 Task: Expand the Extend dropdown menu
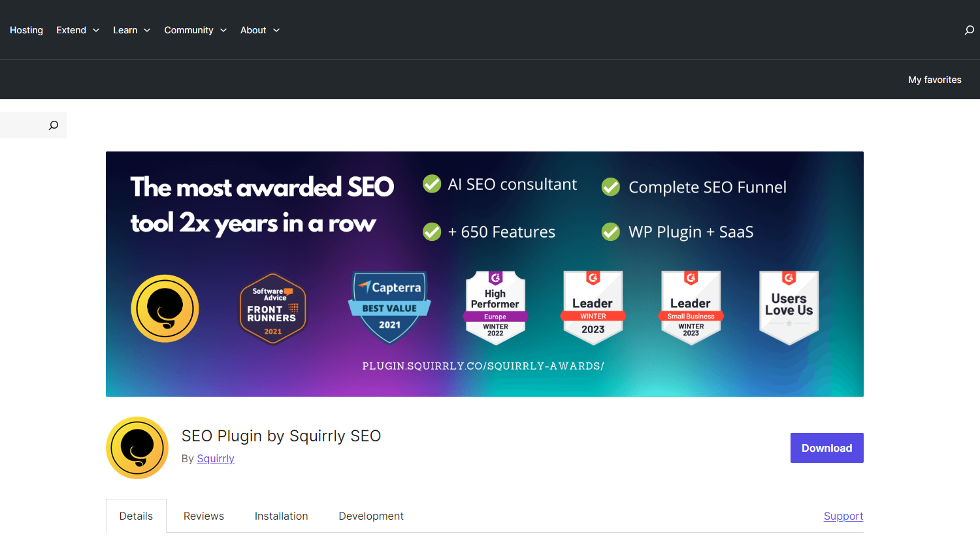tap(78, 30)
